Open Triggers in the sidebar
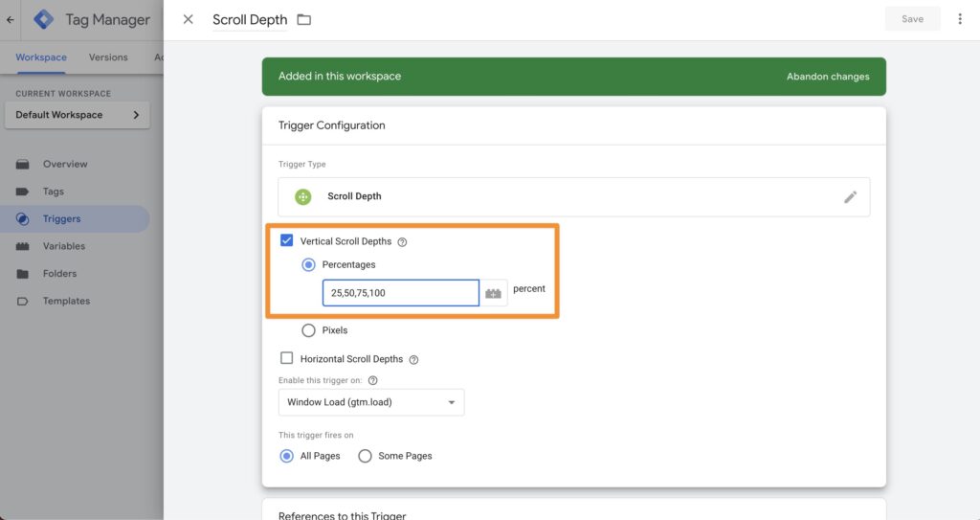980x520 pixels. tap(75, 219)
